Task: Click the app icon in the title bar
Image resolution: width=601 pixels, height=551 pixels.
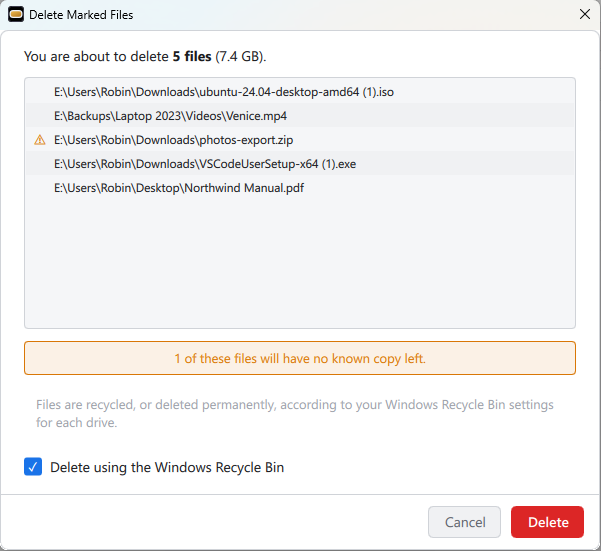Action: pyautogui.click(x=16, y=15)
